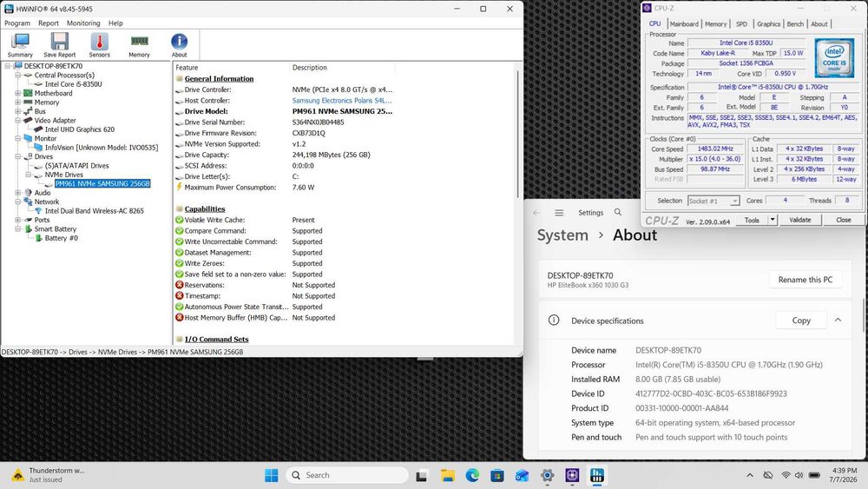Open the Memory toolbar icon in HWiNFO
Screen dimensions: 868x489
click(x=139, y=45)
